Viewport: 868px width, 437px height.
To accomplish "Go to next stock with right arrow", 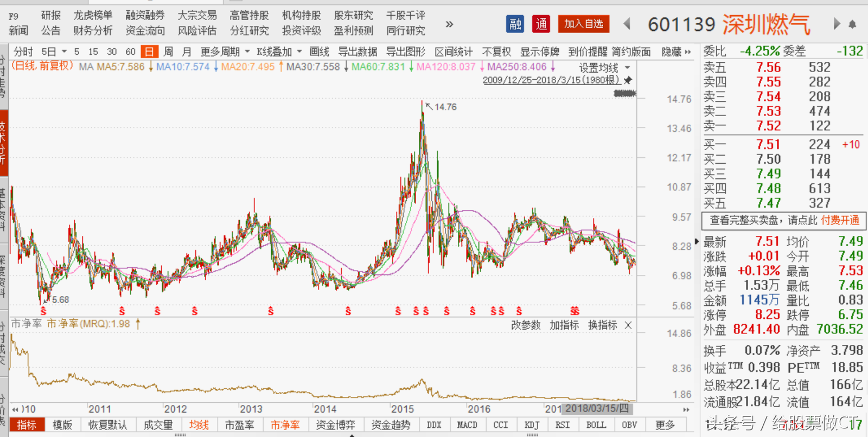I will [837, 24].
